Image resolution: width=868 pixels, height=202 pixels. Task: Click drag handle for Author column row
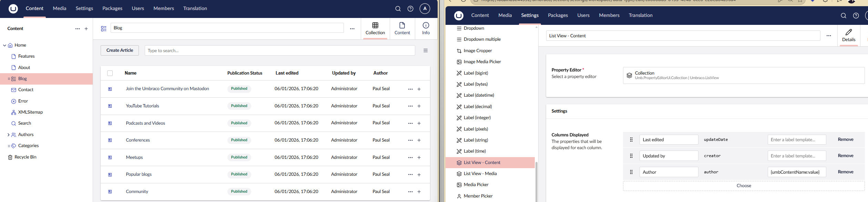[x=631, y=172]
